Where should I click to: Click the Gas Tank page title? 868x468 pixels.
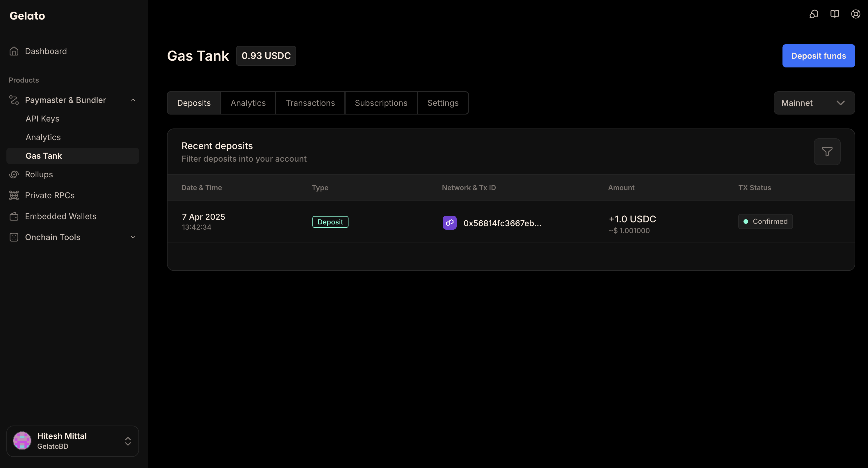click(198, 56)
